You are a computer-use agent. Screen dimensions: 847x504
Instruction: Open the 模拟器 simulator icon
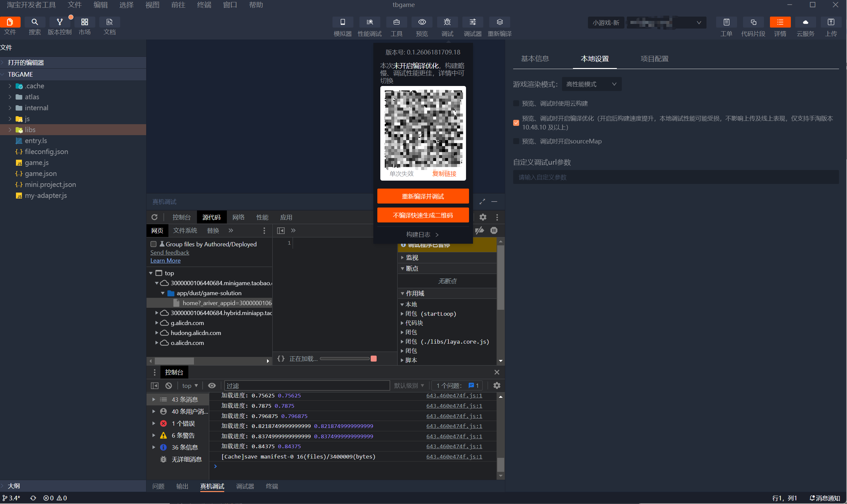click(x=342, y=22)
